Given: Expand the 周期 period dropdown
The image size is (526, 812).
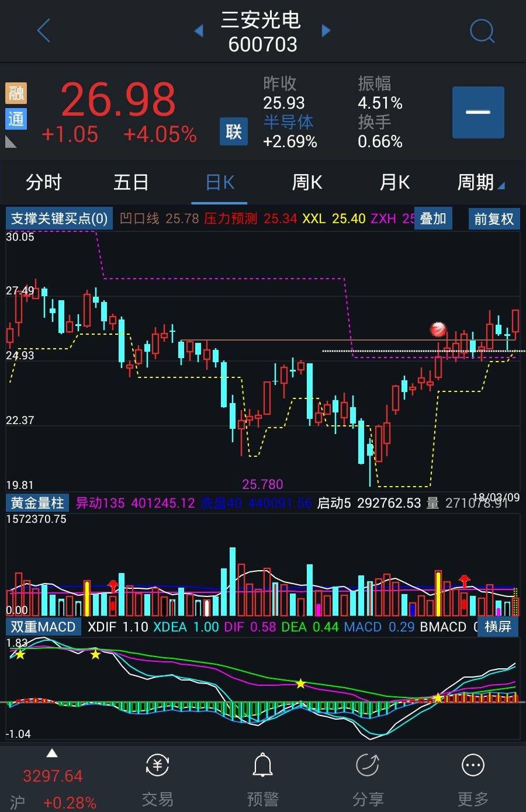Looking at the screenshot, I should [480, 183].
